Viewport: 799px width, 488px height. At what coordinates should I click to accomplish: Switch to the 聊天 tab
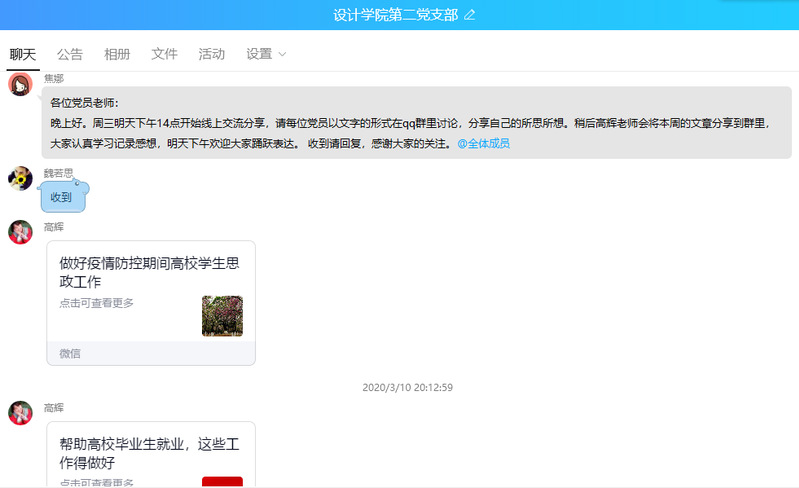[x=23, y=54]
